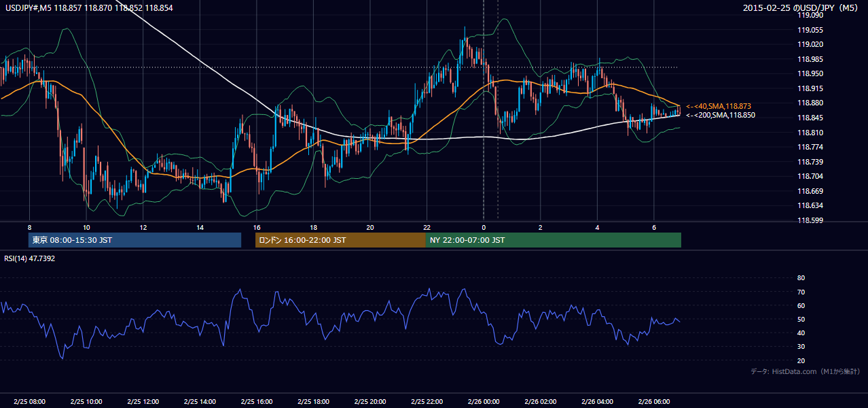Click the 2/25 22:00 time axis label
This screenshot has width=868, height=408.
427,402
